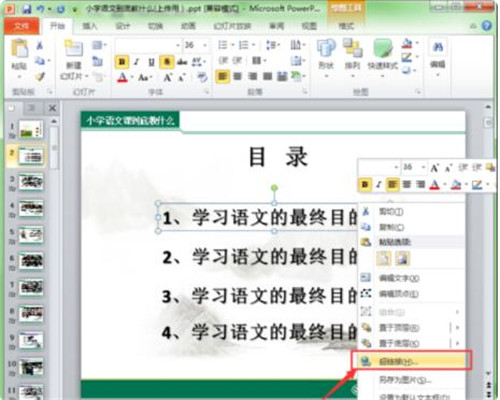Switch to the Design ribbon tab
The image size is (500, 400).
point(122,26)
